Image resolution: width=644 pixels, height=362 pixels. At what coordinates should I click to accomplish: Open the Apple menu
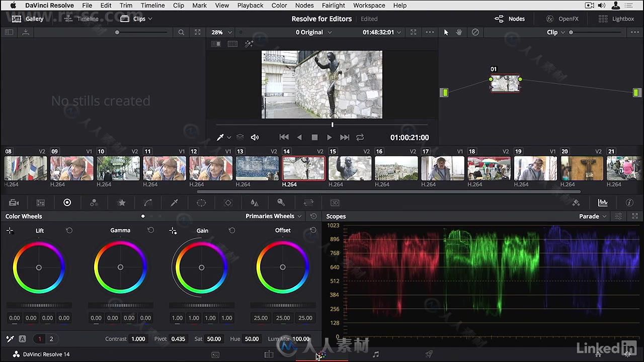tap(13, 6)
